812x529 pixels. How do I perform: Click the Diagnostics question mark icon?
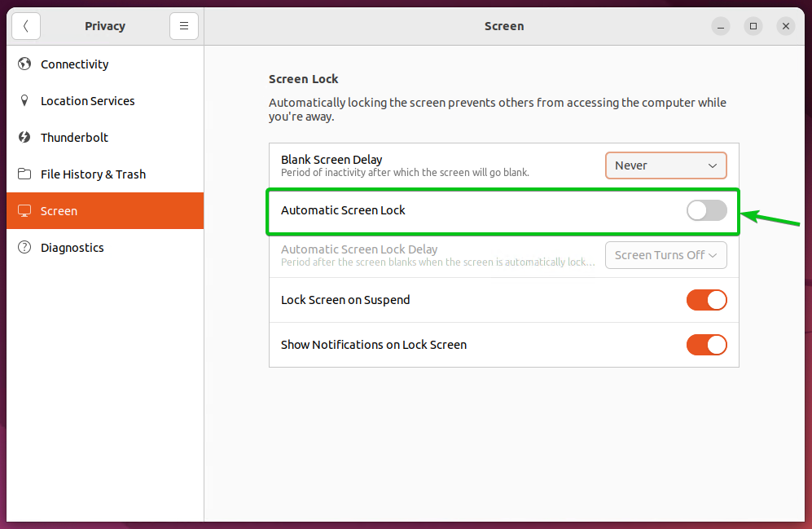tap(24, 248)
